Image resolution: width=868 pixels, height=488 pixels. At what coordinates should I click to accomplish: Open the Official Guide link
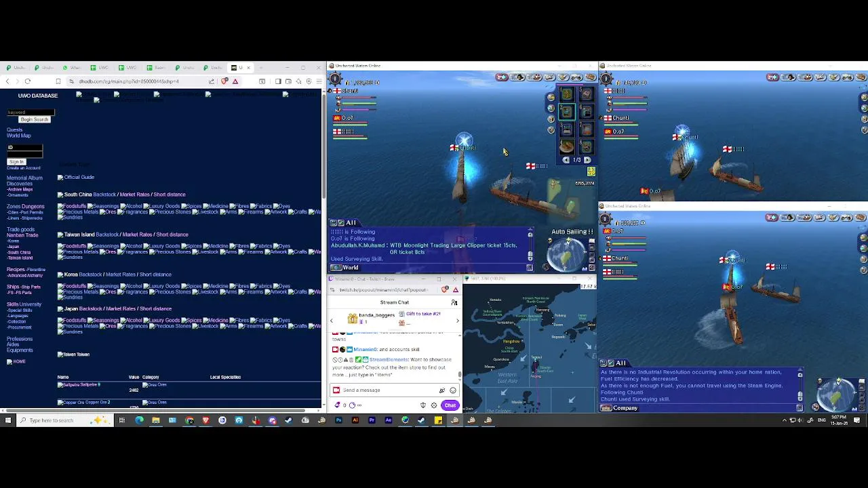[x=79, y=178]
